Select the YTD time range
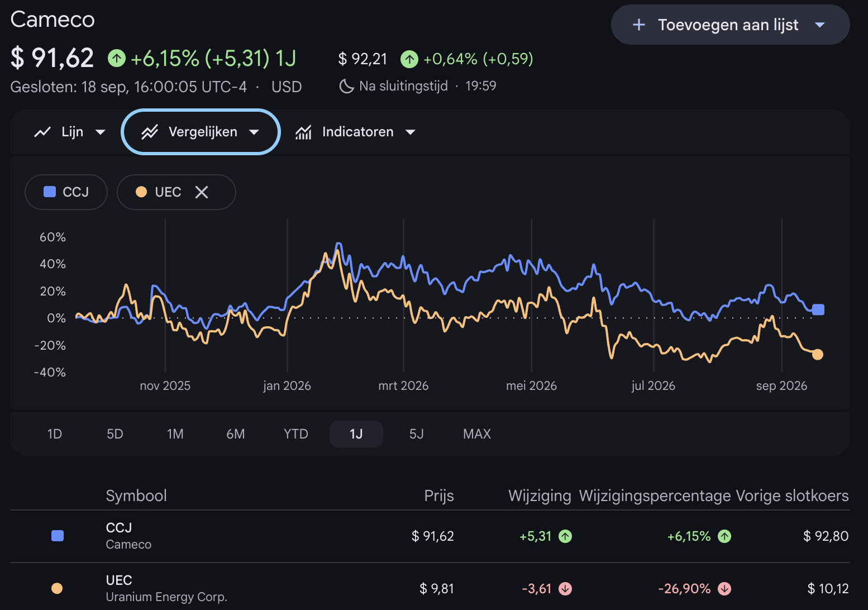Image resolution: width=868 pixels, height=610 pixels. point(296,434)
